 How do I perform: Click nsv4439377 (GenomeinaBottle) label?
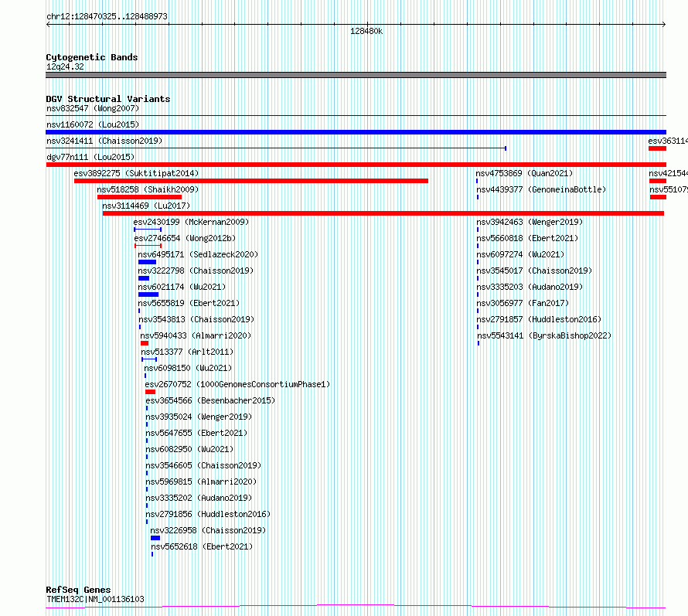coord(541,189)
